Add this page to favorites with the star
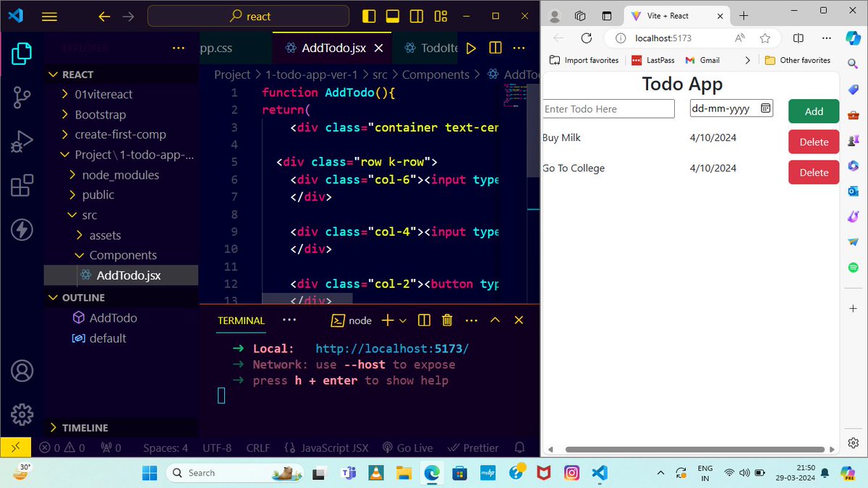This screenshot has height=488, width=868. tap(765, 38)
